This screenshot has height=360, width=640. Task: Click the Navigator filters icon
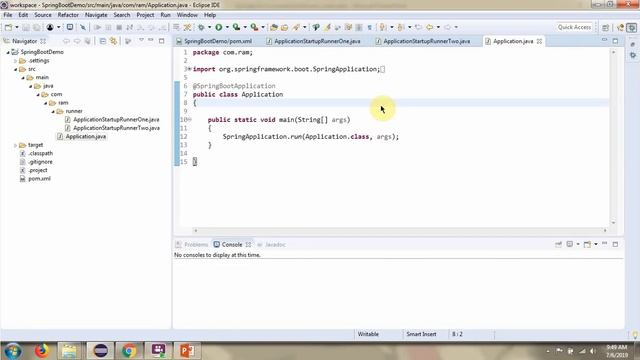(128, 41)
